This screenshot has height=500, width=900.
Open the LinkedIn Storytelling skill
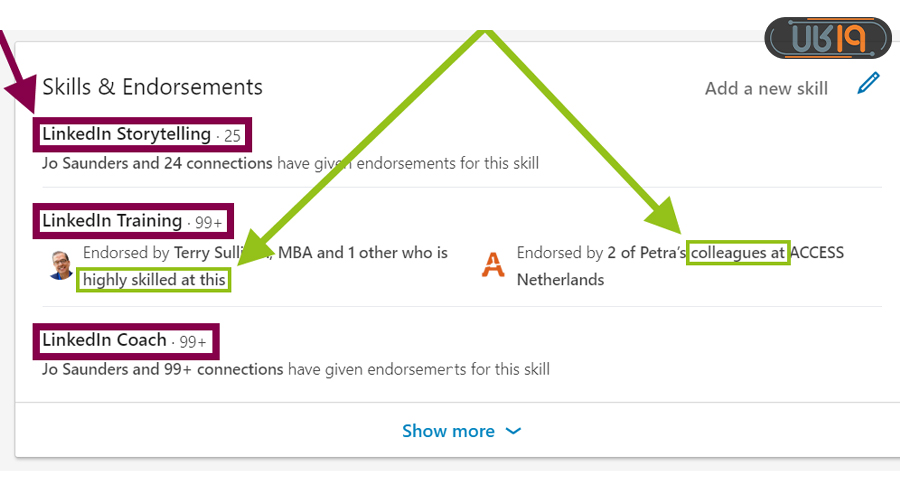pyautogui.click(x=126, y=134)
